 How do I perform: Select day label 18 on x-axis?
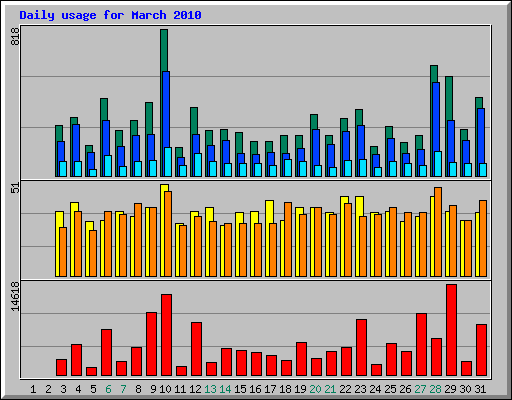(x=285, y=389)
